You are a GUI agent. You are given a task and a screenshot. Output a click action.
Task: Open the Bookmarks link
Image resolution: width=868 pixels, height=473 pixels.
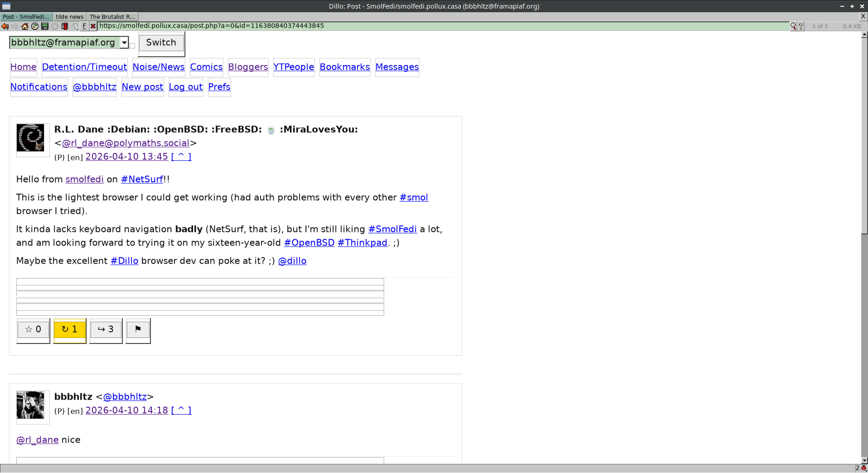345,67
